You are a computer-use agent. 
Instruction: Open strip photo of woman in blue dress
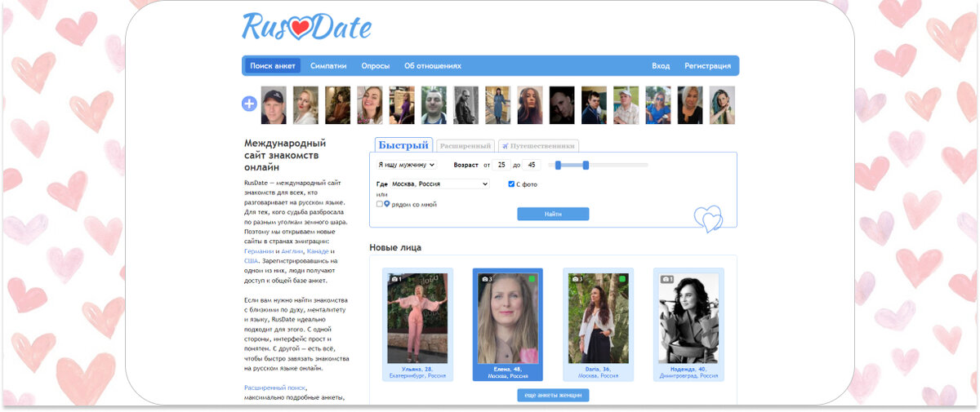coord(497,105)
